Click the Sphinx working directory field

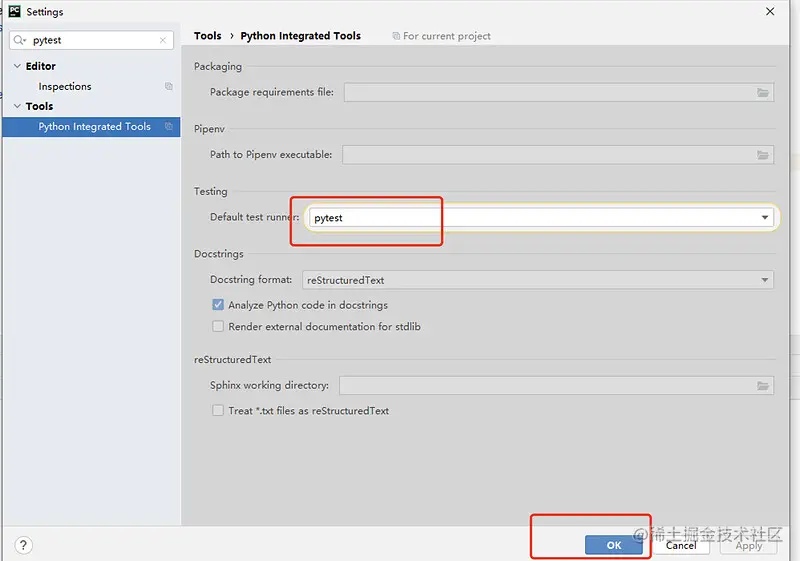(557, 386)
